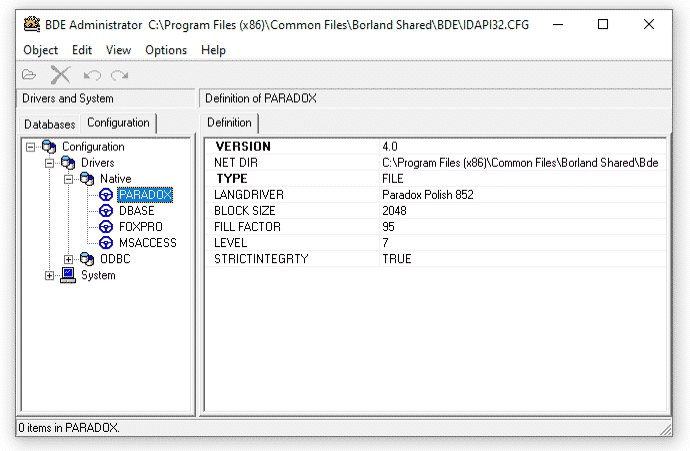690x451 pixels.
Task: Click the window resize grip
Action: [666, 430]
